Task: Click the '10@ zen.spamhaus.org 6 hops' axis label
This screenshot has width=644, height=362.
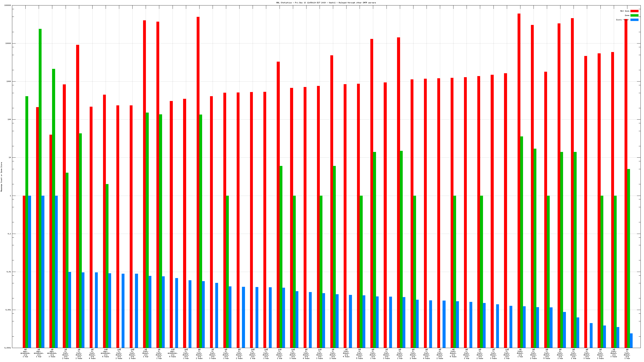Action: coord(105,353)
